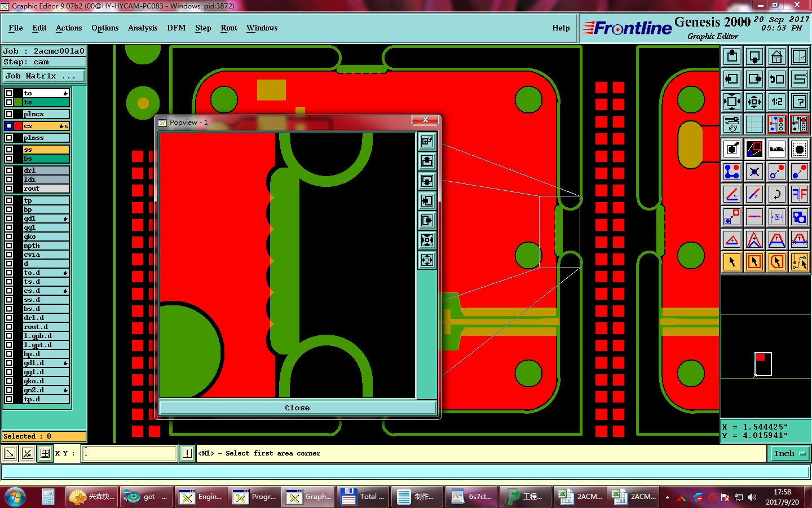Open the wrench and palette settings icon
The image size is (812, 508).
[732, 124]
